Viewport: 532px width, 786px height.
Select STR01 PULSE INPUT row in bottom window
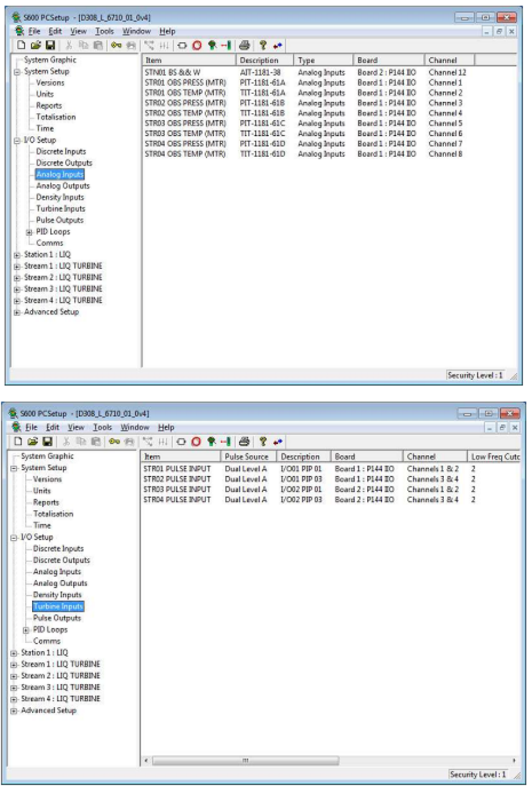330,469
